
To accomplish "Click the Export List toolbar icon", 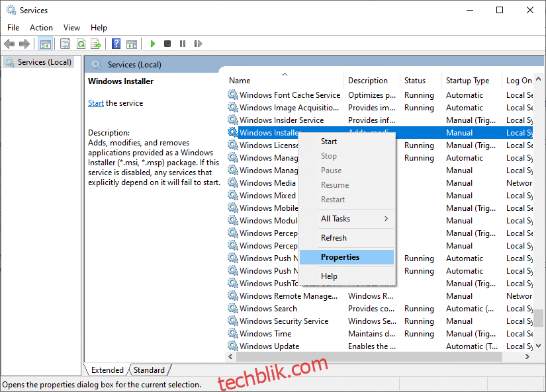I will pos(96,44).
